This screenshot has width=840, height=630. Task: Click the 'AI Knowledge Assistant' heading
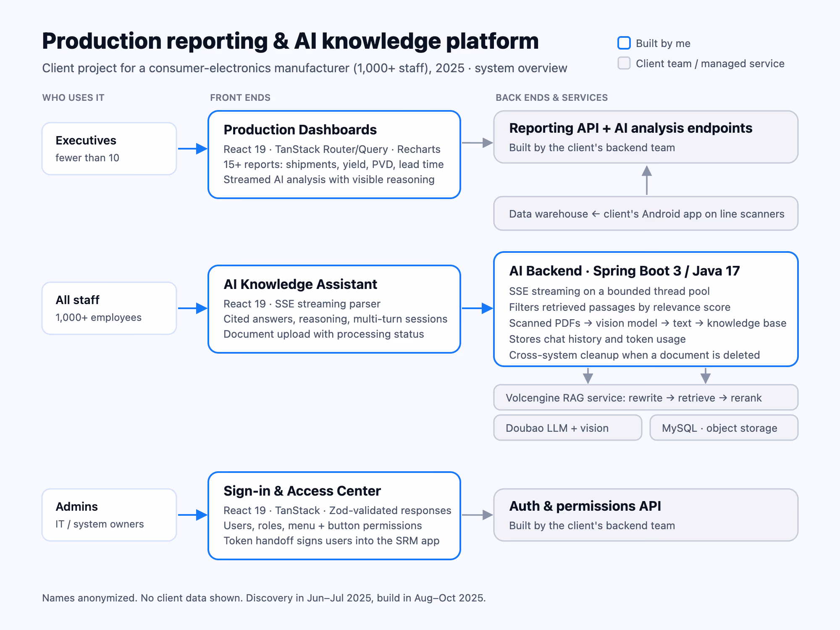point(300,284)
